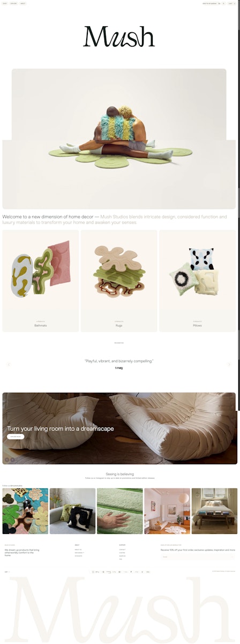
Task: Open the USD currency selector in the footer
Action: [7, 572]
